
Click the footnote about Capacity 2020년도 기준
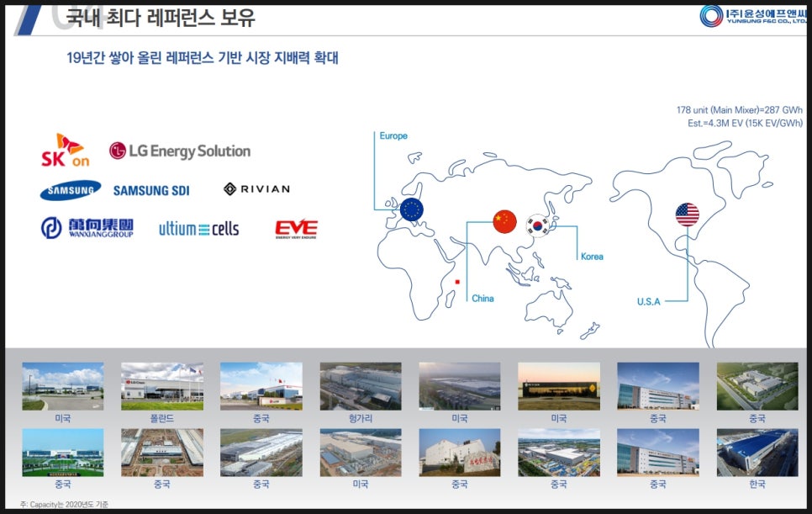point(64,504)
